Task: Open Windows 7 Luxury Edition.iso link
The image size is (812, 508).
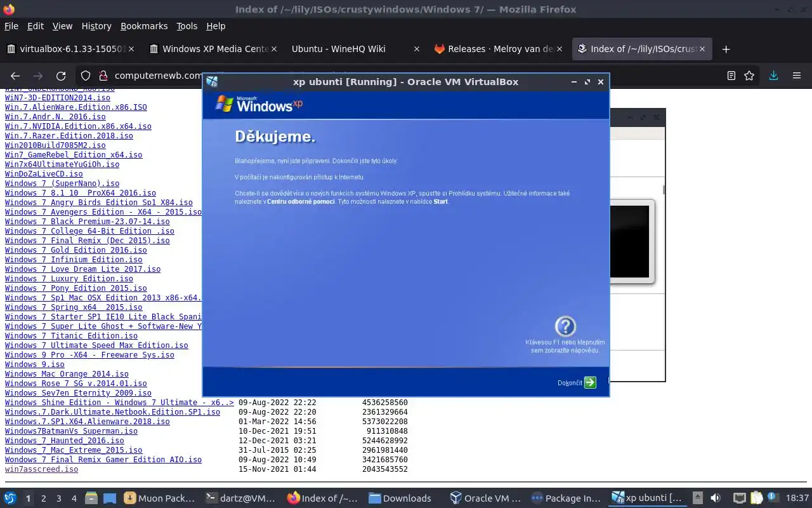Action: (x=69, y=279)
